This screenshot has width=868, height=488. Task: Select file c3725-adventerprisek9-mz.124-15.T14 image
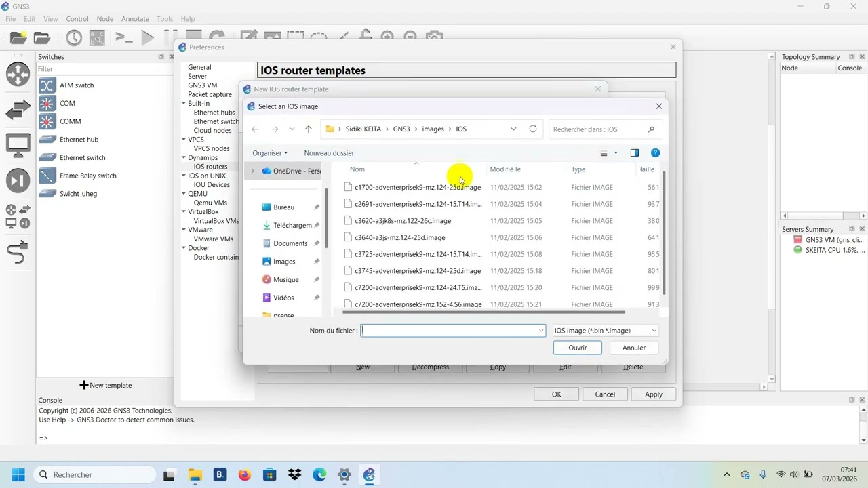point(418,254)
